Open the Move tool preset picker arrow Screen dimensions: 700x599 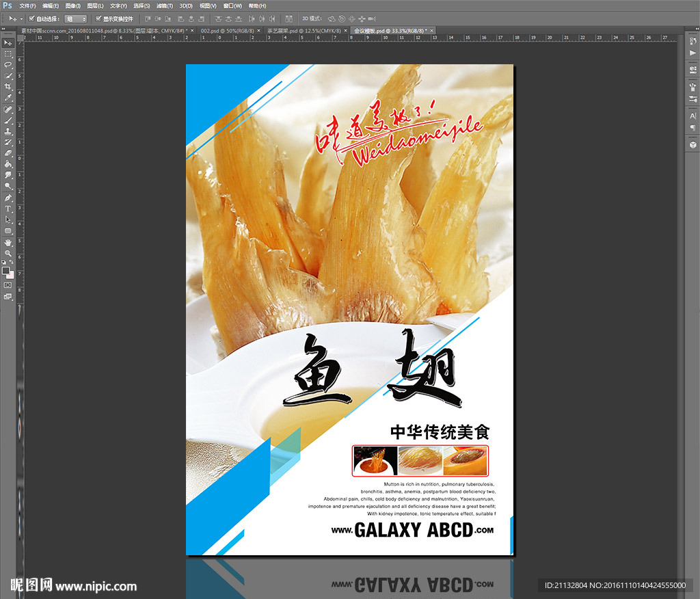[21, 18]
